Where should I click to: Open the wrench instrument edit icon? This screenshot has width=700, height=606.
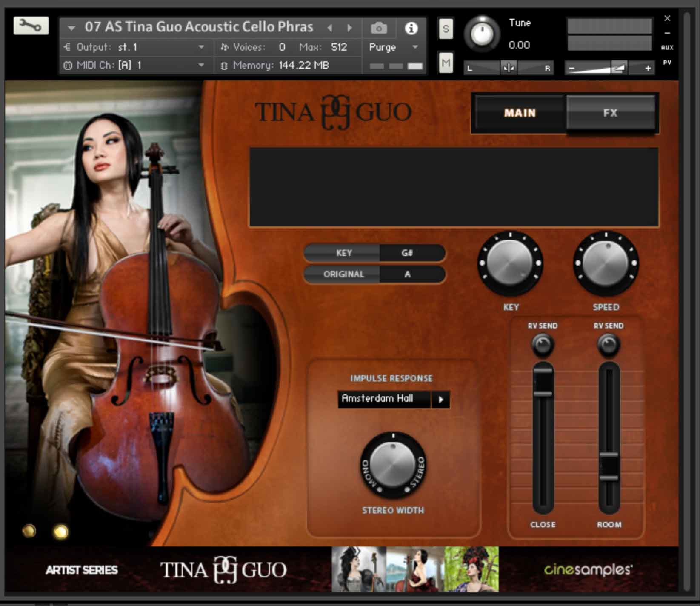tap(30, 26)
